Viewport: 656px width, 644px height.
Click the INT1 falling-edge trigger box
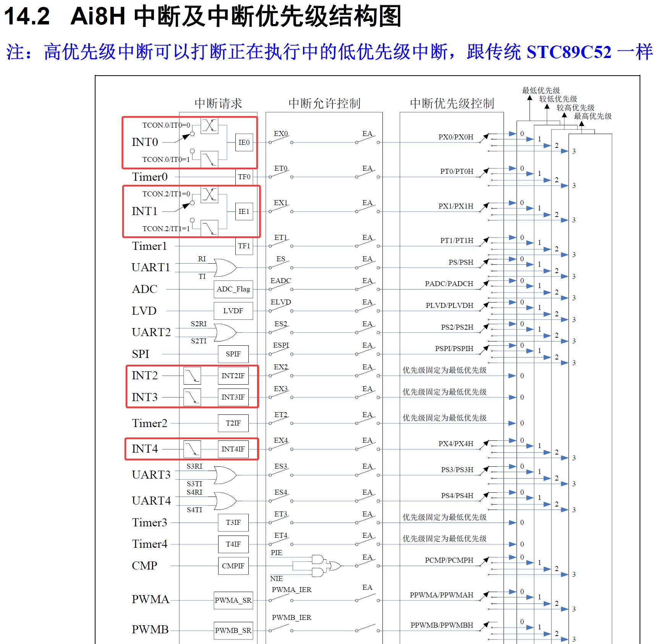209,228
